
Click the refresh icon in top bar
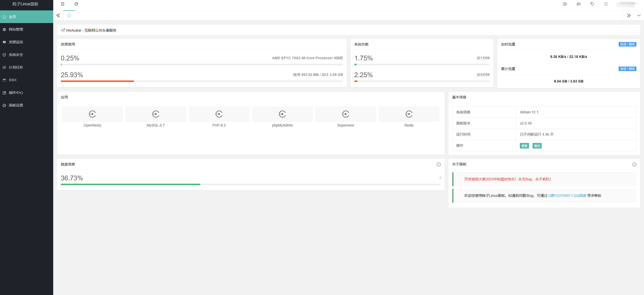pos(76,4)
